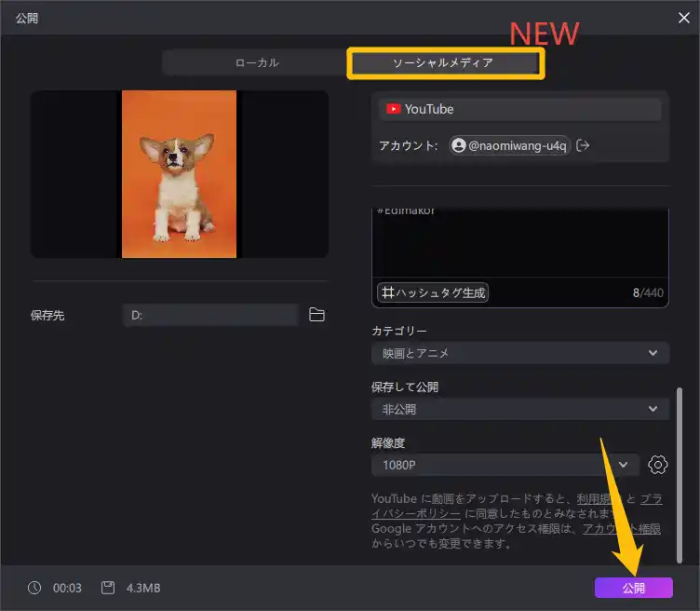
Task: Open the プライバシーポリシー link
Action: tap(517, 506)
